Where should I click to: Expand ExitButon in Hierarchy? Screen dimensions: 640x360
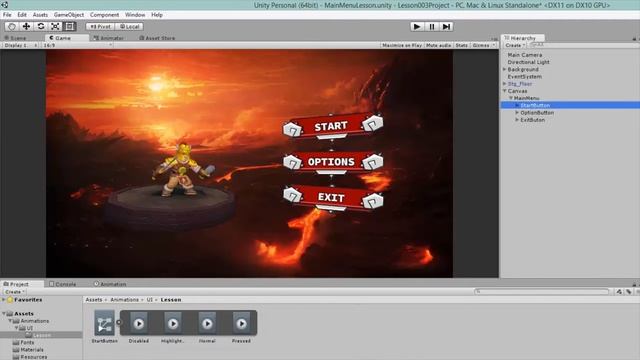pos(517,120)
